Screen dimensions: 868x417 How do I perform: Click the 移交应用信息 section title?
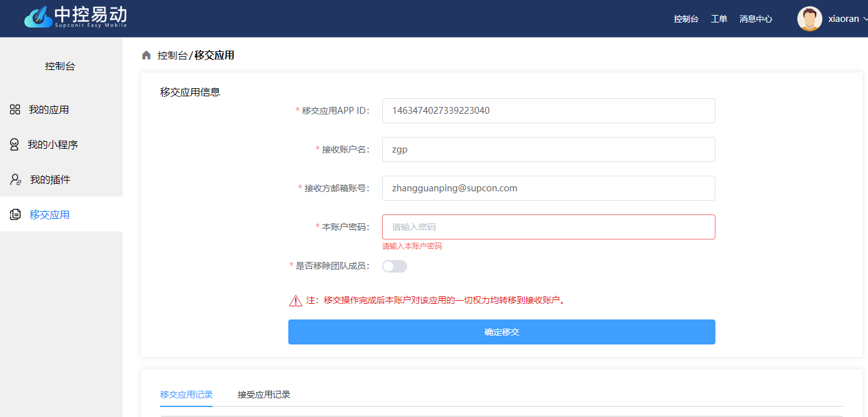[190, 92]
